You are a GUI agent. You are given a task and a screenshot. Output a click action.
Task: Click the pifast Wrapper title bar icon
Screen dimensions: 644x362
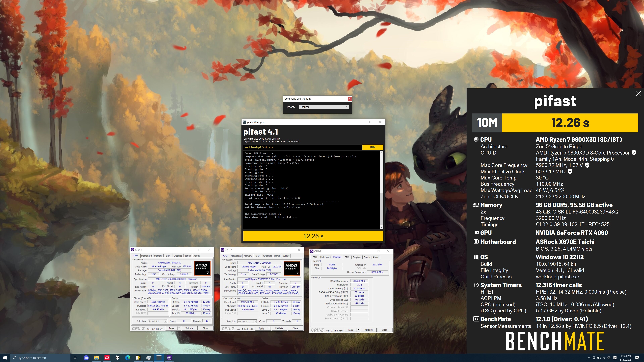click(245, 122)
